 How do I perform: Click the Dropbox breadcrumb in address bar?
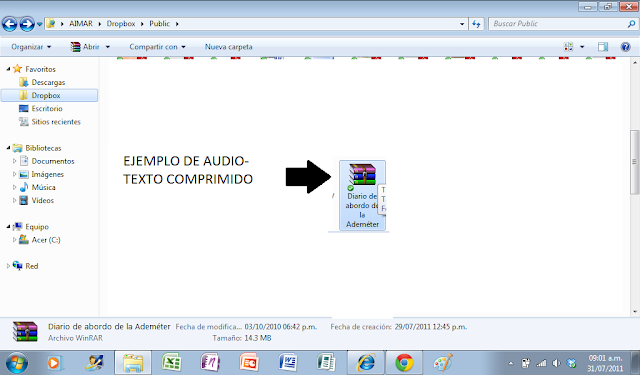coord(121,24)
